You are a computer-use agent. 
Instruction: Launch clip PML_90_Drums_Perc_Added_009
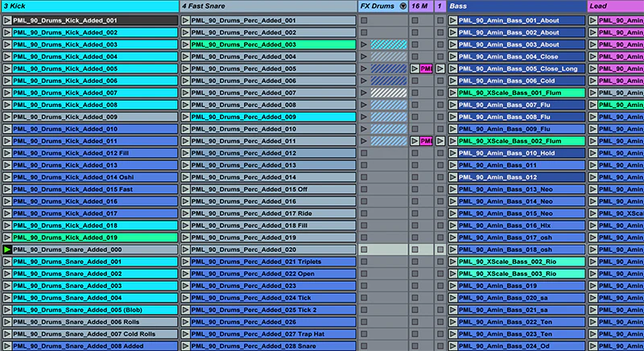coord(186,117)
